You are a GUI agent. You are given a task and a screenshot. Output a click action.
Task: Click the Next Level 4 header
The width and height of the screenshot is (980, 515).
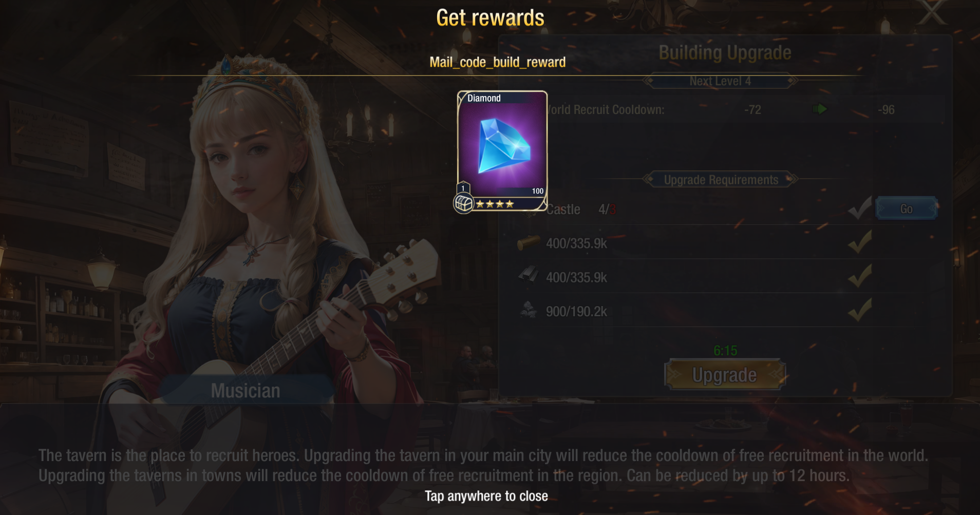(720, 81)
